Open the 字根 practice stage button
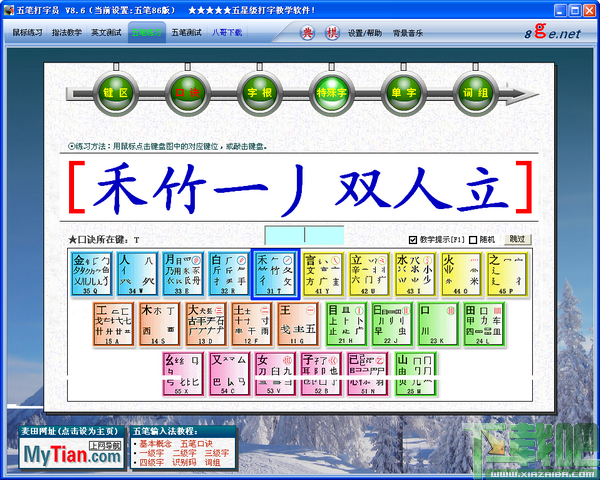This screenshot has height=480, width=600. [259, 93]
